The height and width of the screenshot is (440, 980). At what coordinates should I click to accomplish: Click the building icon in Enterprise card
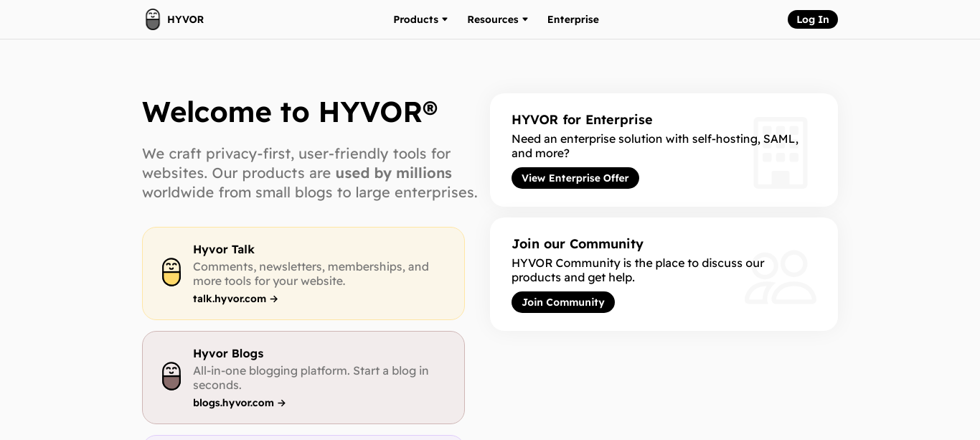coord(780,153)
